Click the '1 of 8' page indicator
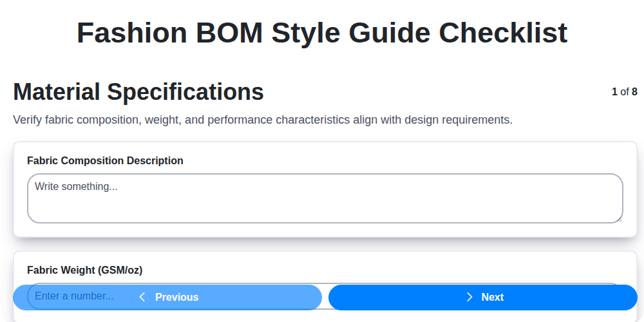 [624, 92]
